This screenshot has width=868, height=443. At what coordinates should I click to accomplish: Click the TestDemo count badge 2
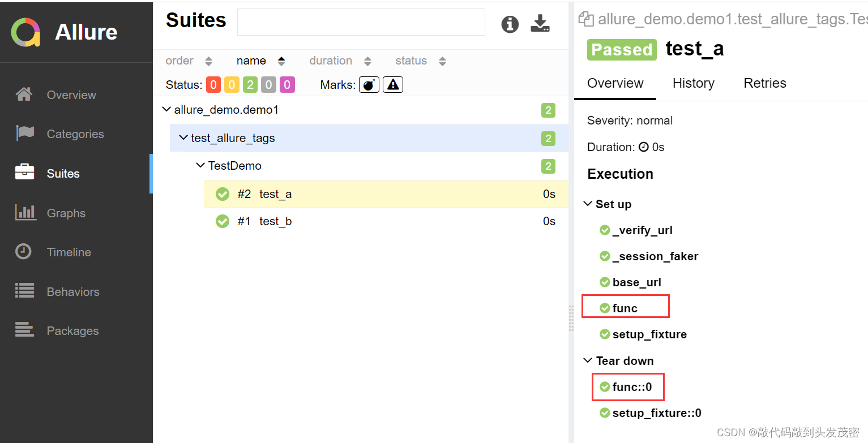coord(548,166)
